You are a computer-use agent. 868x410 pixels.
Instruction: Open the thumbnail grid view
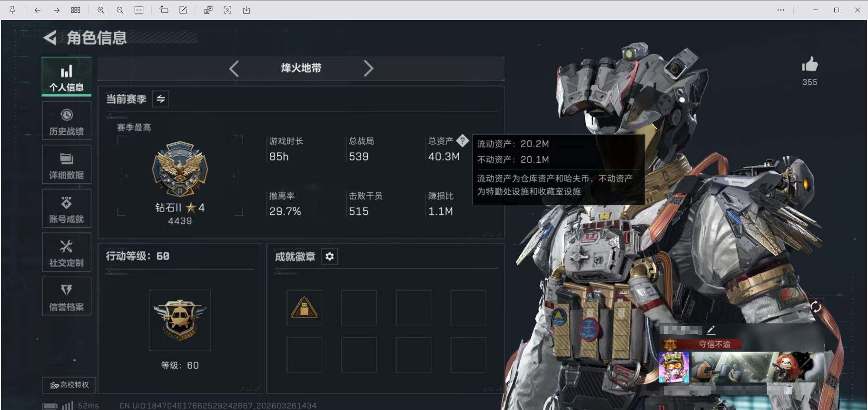[x=75, y=10]
